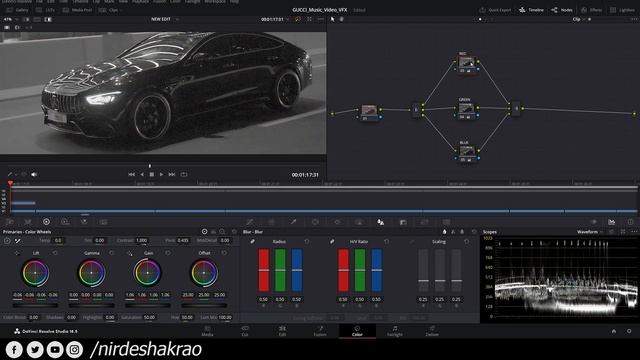Viewport: 640px width, 360px height.
Task: Click the blue H/V Ratio slider
Action: click(376, 270)
